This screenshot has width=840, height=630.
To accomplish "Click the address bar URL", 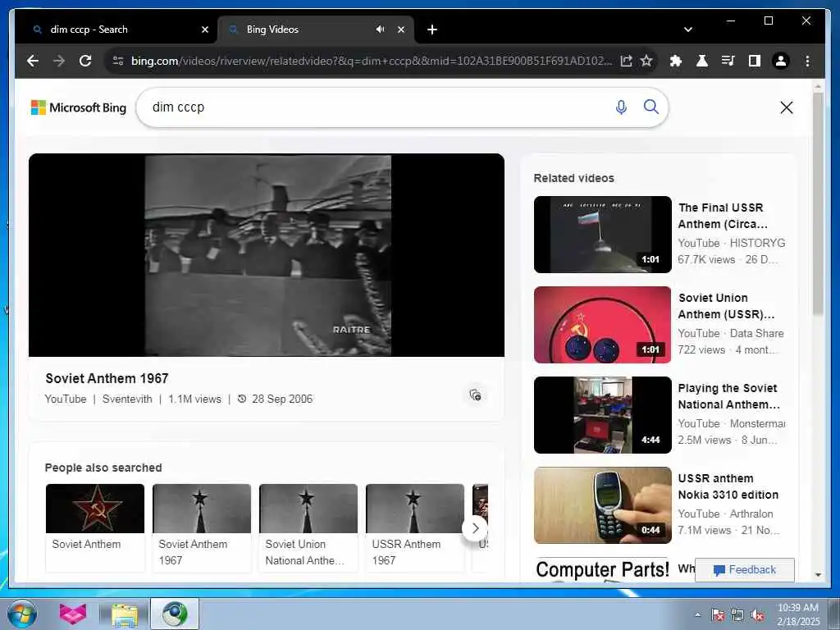I will pos(371,61).
